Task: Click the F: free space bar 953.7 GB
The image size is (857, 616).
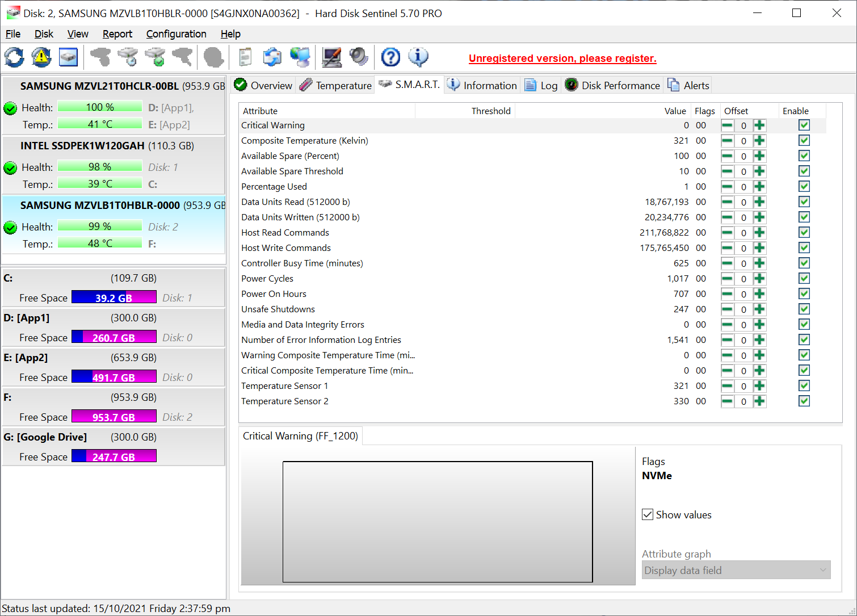Action: (x=114, y=417)
